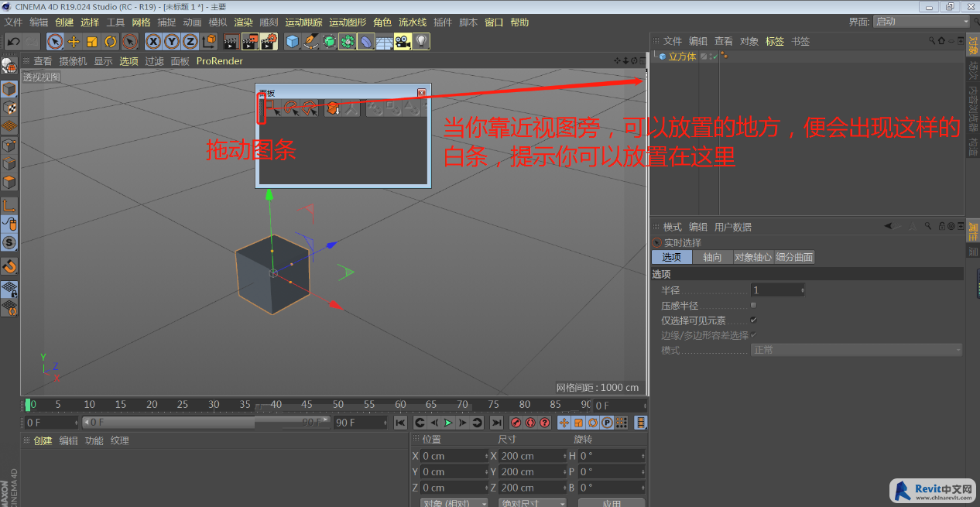Open the 绝对尺寸 size dropdown

[533, 504]
